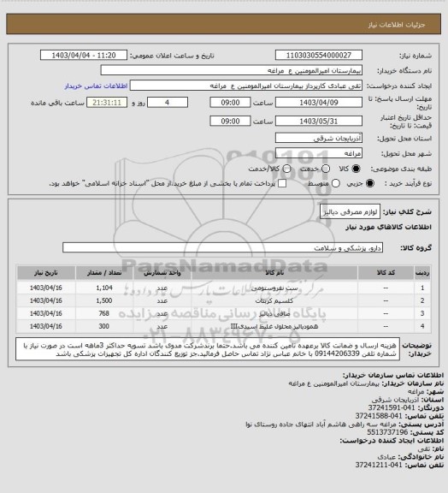Select the کلسیم کربنات item name
The width and height of the screenshot is (448, 493).
274,301
